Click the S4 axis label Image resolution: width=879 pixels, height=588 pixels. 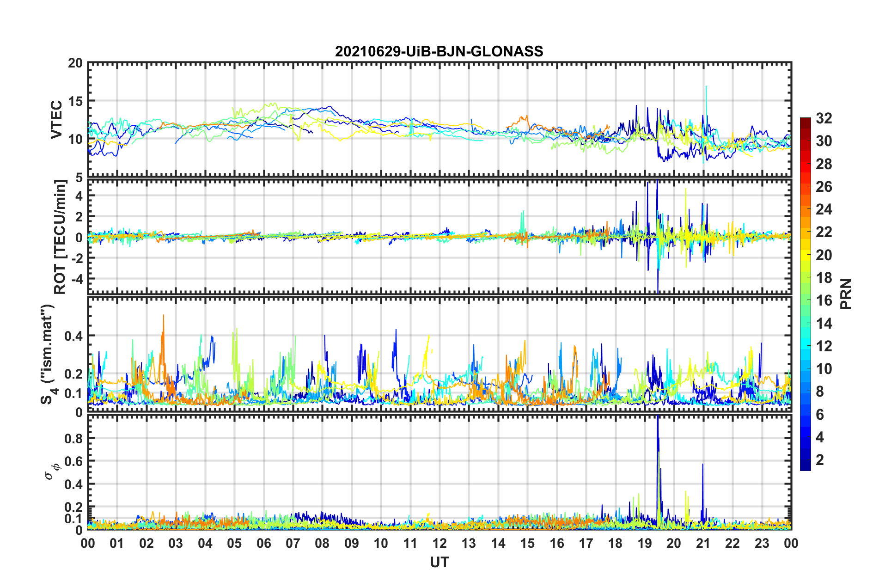[48, 354]
